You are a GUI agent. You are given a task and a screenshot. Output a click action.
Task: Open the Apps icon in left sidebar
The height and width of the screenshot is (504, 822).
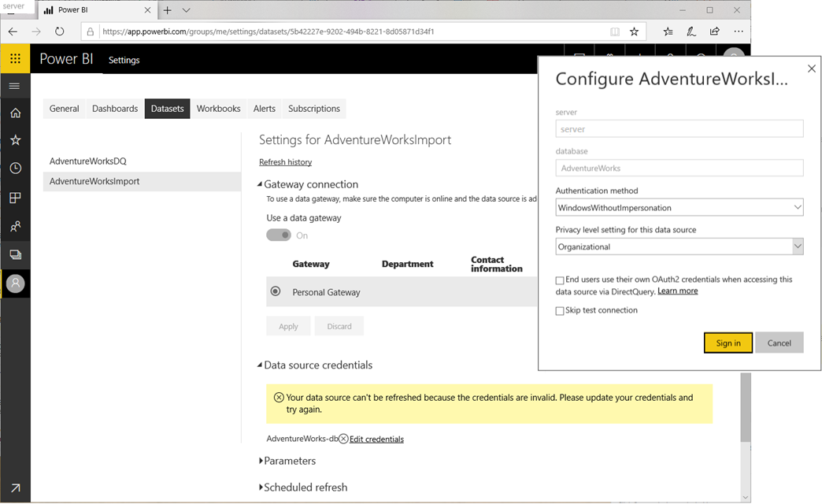click(x=15, y=198)
